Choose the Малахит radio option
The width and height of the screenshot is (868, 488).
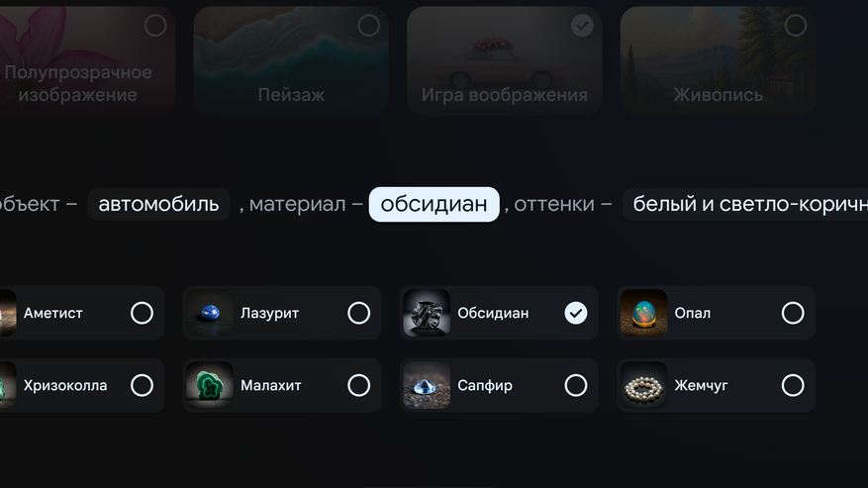pos(358,385)
